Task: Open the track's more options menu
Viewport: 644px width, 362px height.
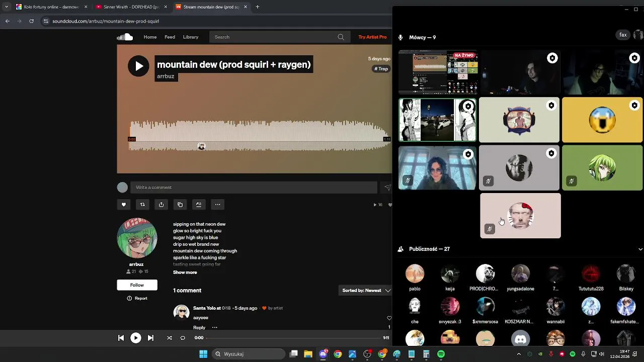Action: click(217, 205)
